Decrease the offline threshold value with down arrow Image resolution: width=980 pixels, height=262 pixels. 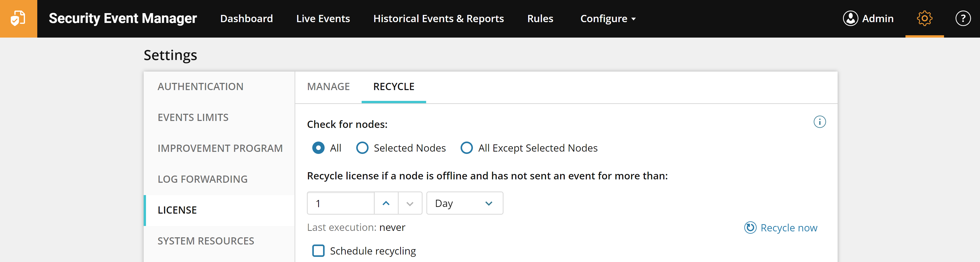click(x=410, y=203)
